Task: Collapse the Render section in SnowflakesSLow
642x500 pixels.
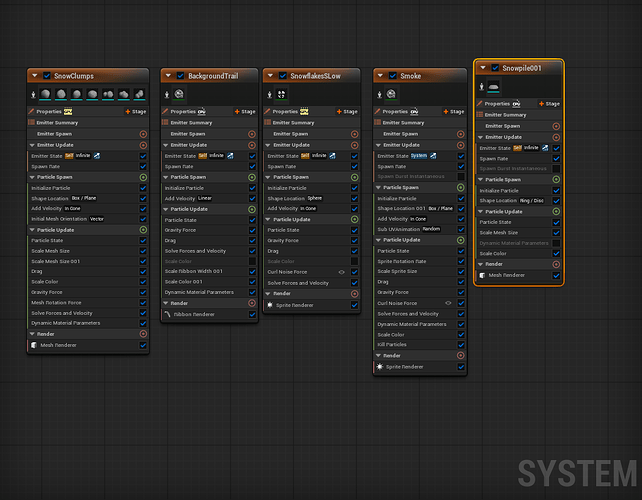Action: point(266,293)
